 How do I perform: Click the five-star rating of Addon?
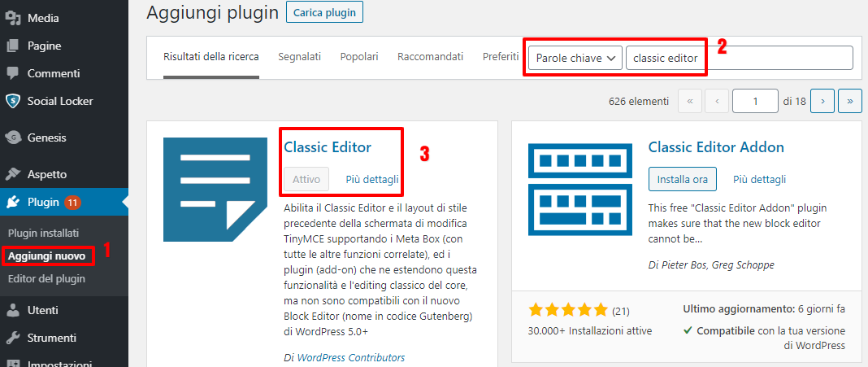[569, 310]
